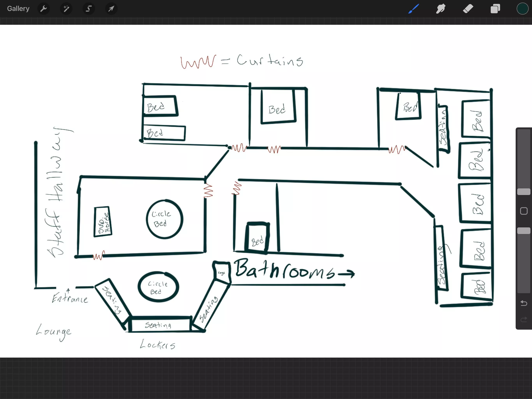Open the Actions wrench menu
The width and height of the screenshot is (532, 399).
[44, 9]
